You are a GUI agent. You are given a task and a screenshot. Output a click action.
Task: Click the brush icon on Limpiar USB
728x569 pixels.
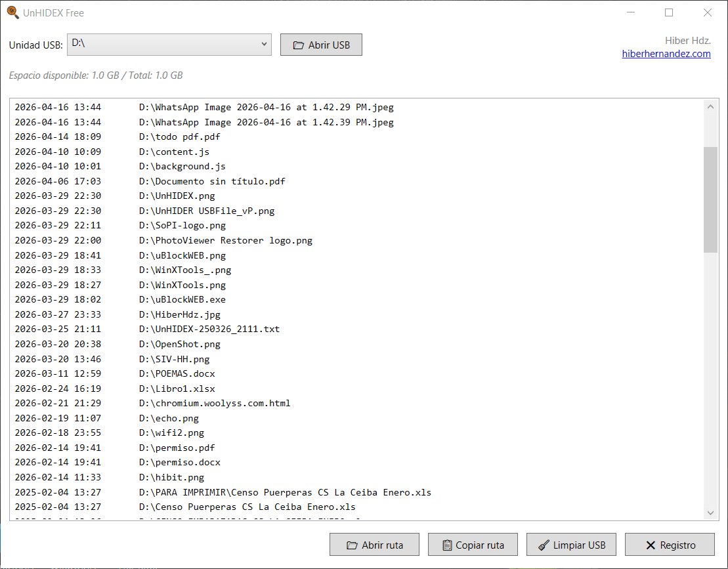pos(542,544)
